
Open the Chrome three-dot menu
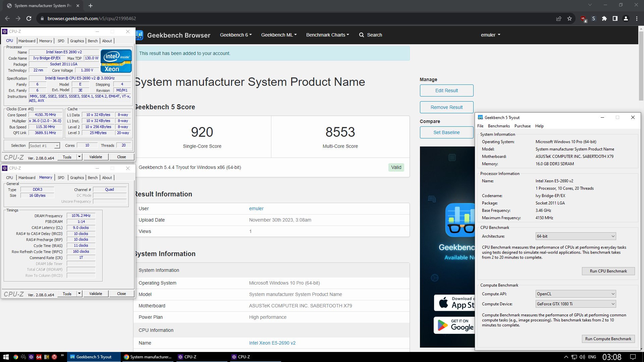tap(637, 19)
